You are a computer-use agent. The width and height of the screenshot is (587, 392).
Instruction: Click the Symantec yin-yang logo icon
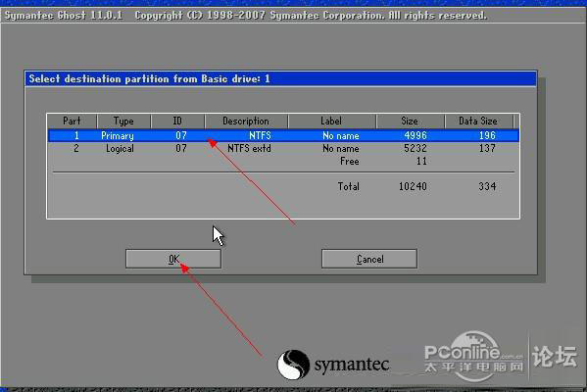click(x=293, y=365)
